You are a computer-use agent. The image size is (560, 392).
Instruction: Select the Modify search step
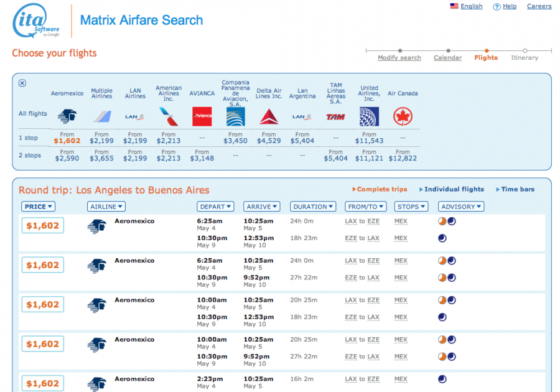399,57
